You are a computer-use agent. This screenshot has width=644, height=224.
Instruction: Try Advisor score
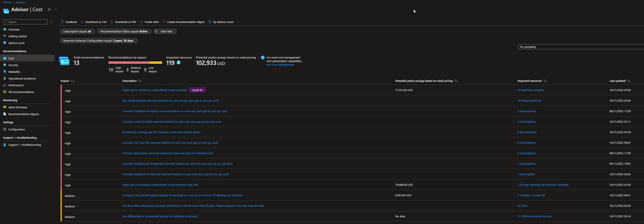pos(221,22)
